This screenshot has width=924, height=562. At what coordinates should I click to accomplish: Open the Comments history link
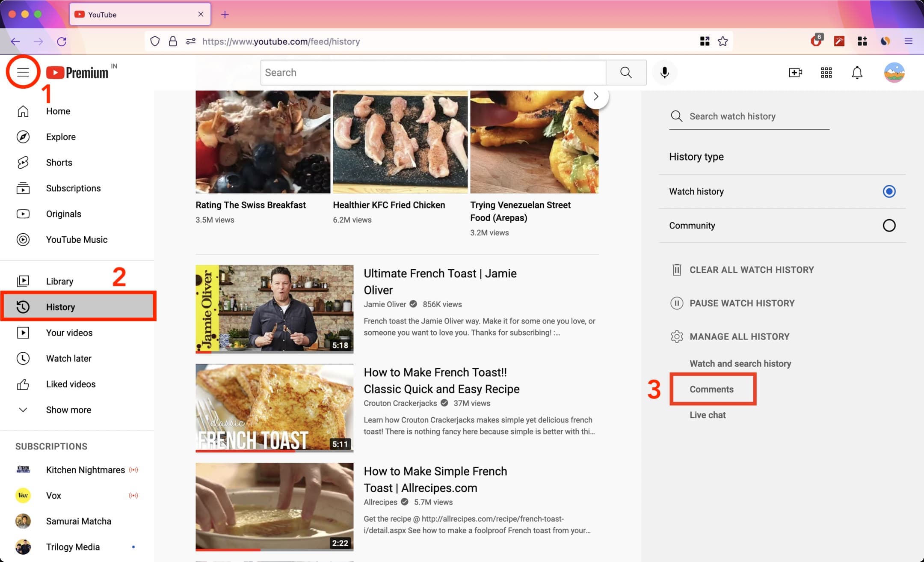[711, 389]
